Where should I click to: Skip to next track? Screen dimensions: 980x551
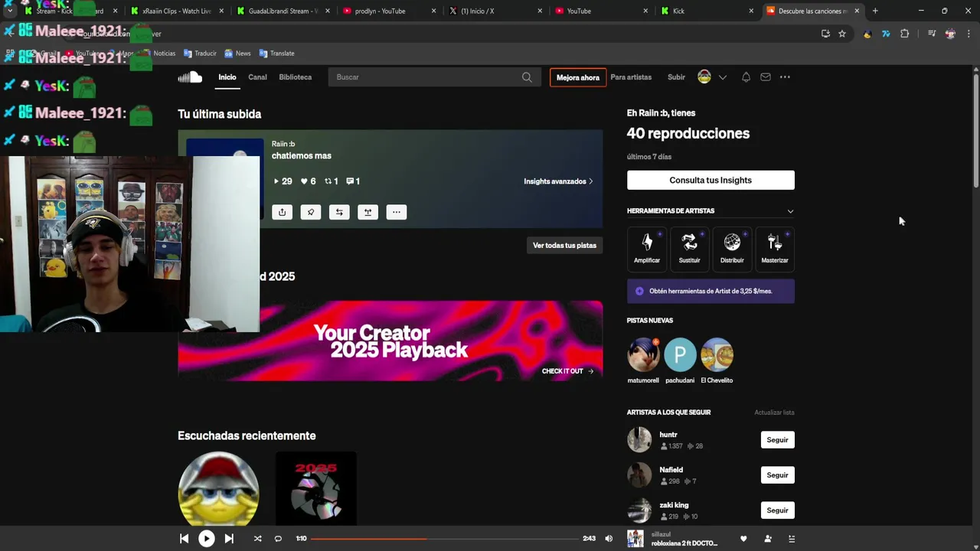pyautogui.click(x=229, y=539)
